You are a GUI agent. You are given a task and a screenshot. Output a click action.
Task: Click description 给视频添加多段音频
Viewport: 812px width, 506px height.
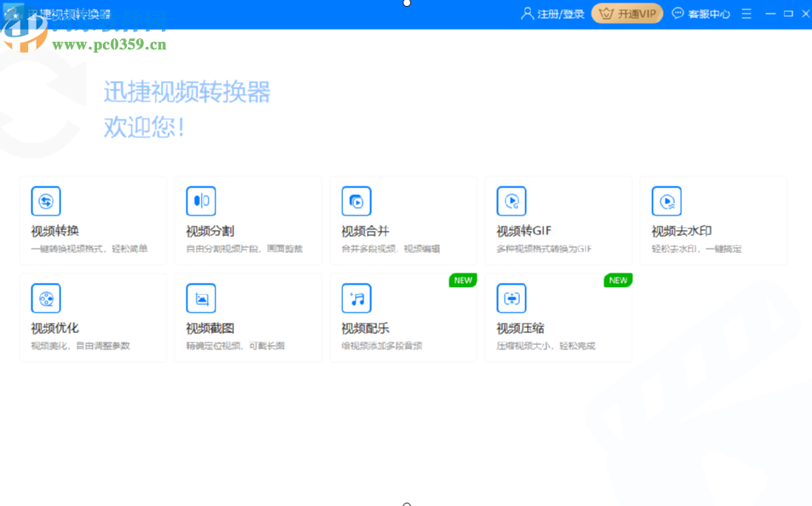381,346
